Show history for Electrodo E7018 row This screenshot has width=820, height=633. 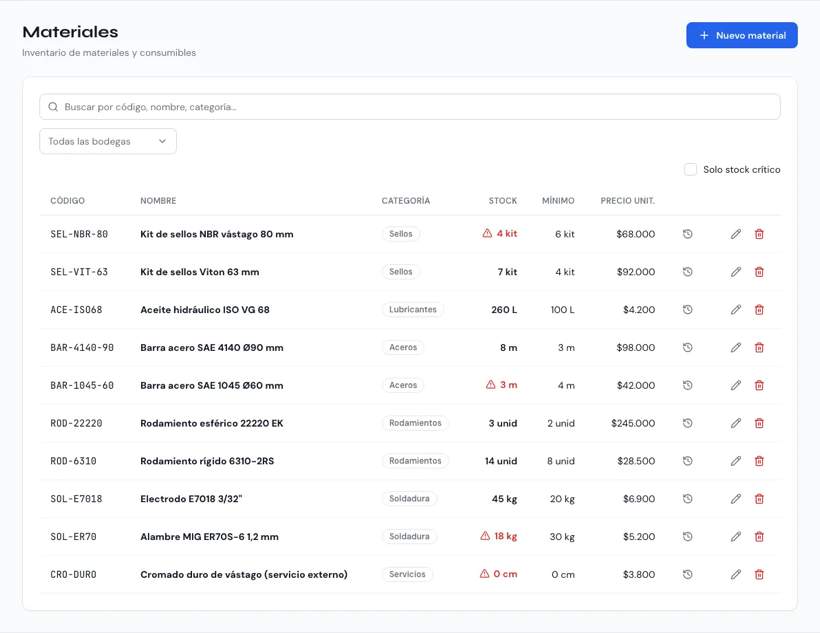point(688,499)
